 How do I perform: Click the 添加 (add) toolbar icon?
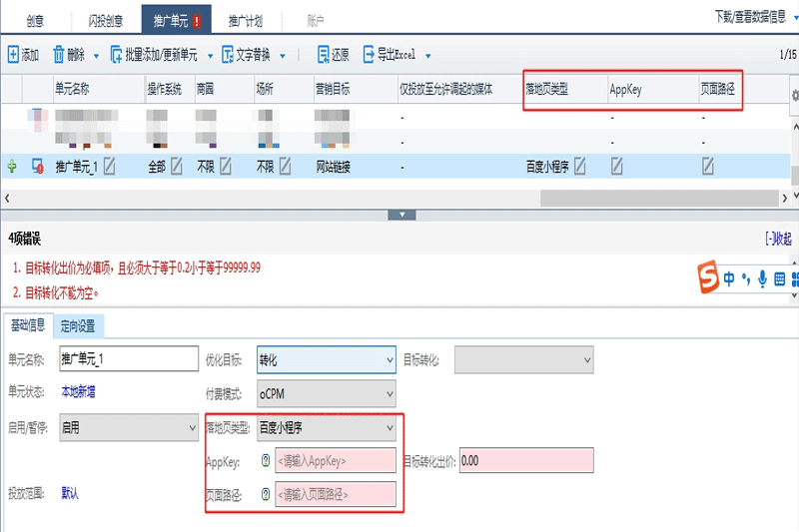pyautogui.click(x=13, y=54)
